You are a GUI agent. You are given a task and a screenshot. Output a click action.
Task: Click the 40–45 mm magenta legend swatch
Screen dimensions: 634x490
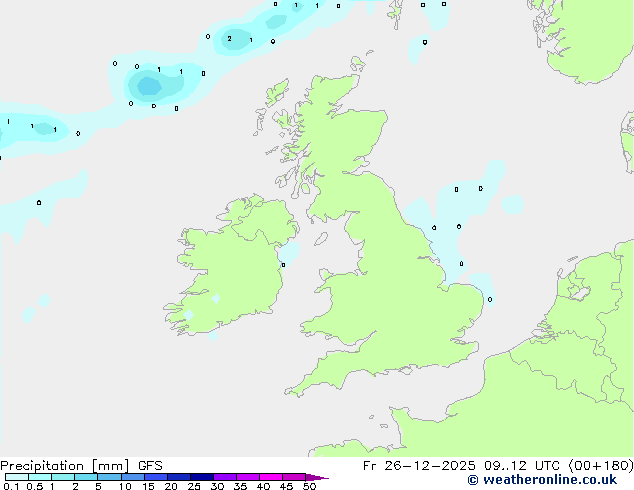(x=271, y=477)
